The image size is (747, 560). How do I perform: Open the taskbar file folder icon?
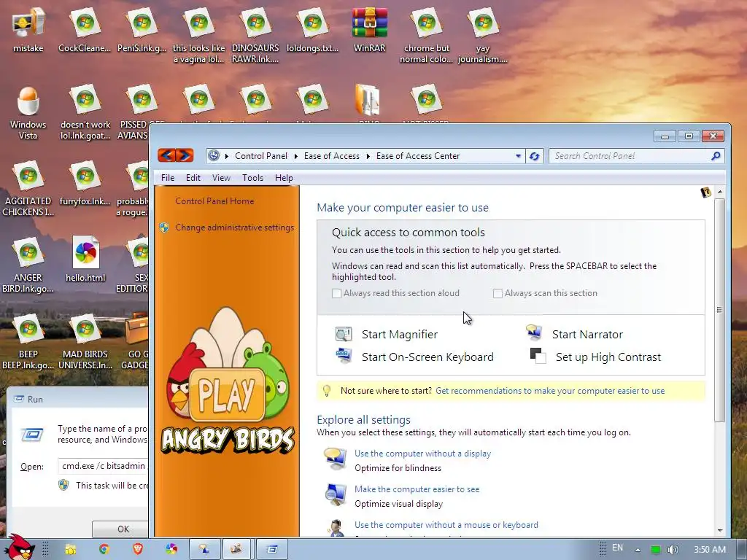coord(71,549)
